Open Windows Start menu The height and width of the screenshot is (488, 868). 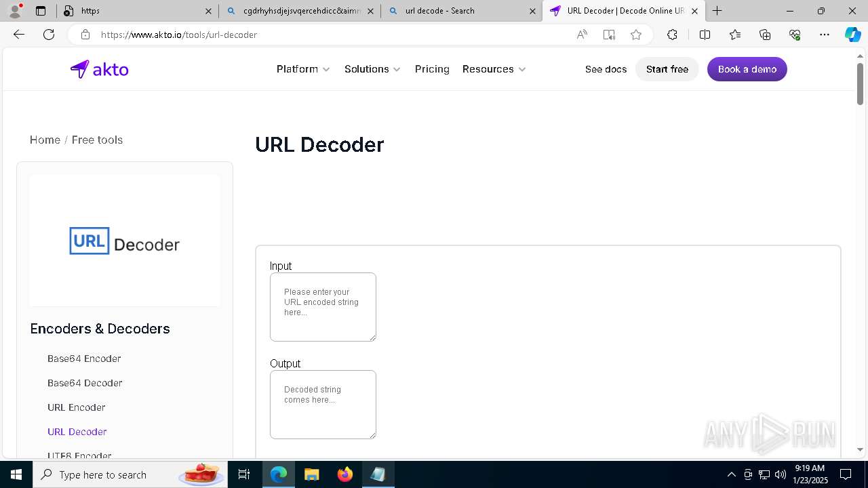pyautogui.click(x=16, y=474)
